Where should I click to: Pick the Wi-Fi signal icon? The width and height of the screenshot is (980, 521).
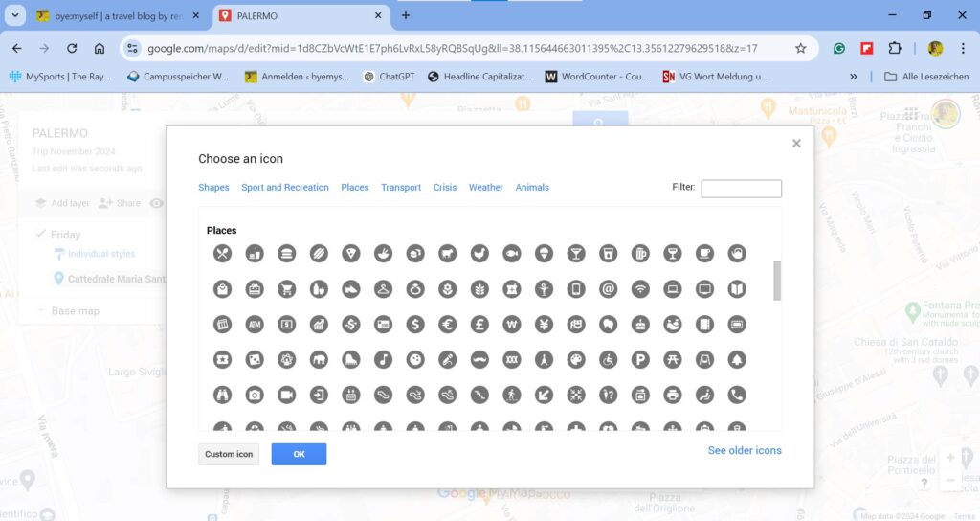[640, 289]
